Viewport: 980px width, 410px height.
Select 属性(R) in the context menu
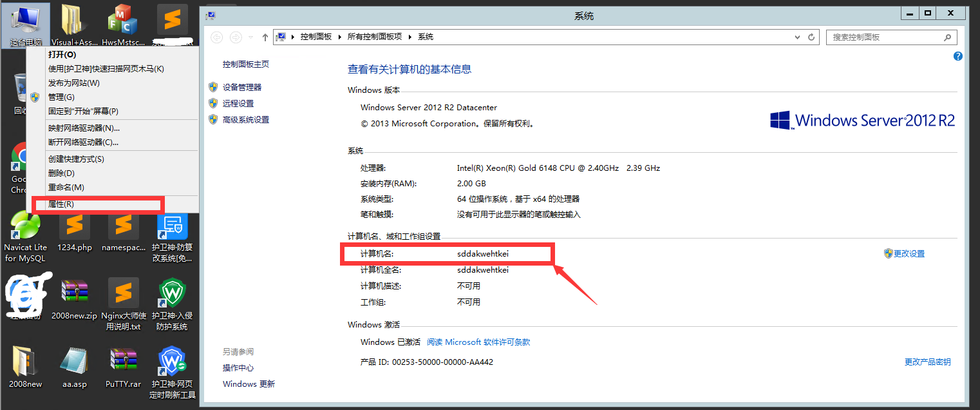pyautogui.click(x=61, y=204)
